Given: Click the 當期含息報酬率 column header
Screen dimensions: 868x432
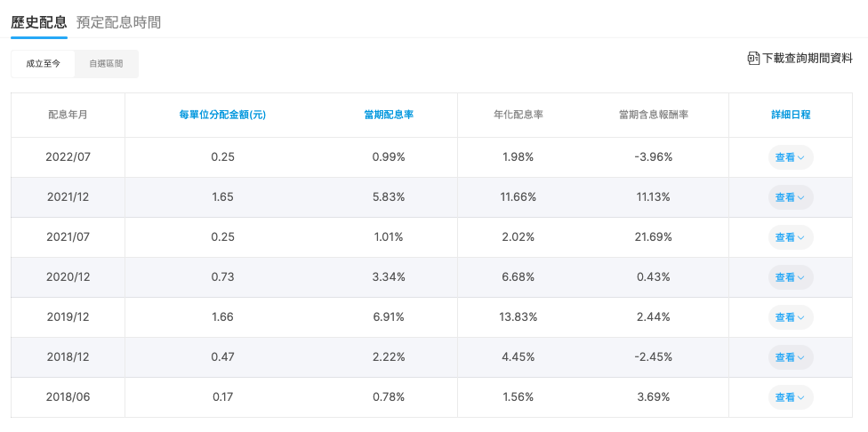Looking at the screenshot, I should [x=653, y=115].
